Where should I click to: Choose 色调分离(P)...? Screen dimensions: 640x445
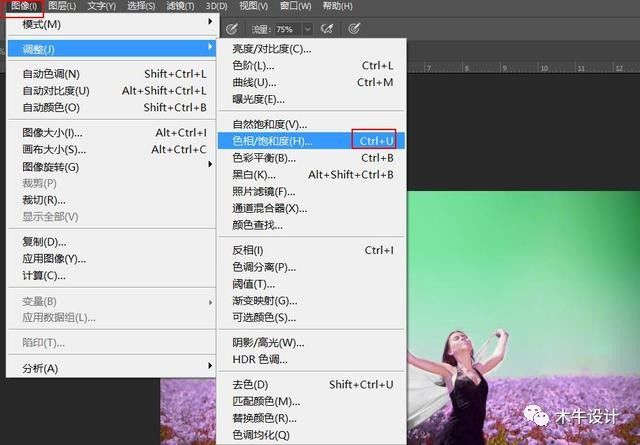[x=311, y=267]
